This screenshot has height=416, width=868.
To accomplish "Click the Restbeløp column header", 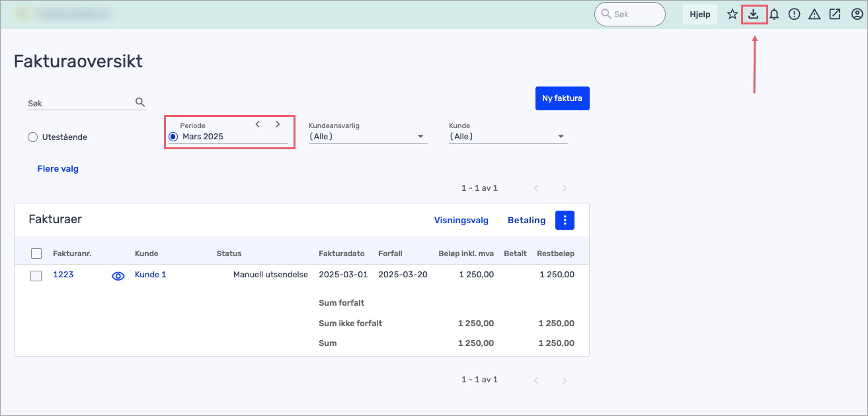I will [555, 254].
